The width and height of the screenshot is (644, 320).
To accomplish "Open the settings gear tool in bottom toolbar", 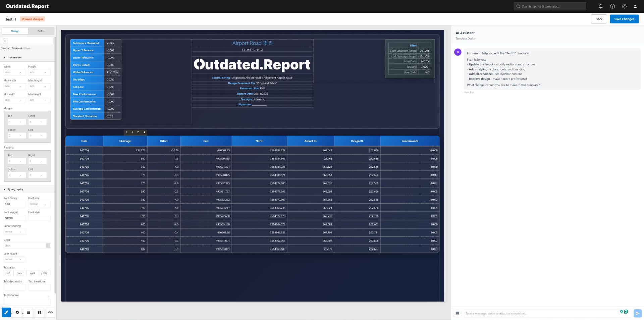I will point(17,312).
